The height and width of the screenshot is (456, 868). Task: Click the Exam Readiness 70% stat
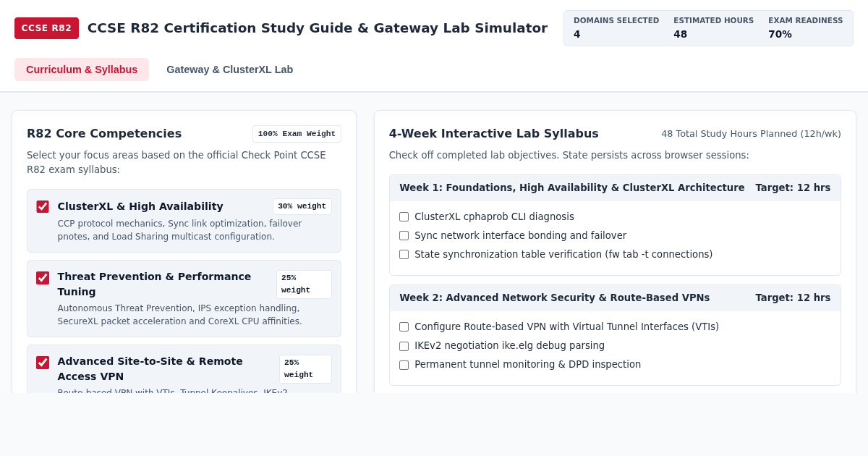point(805,28)
